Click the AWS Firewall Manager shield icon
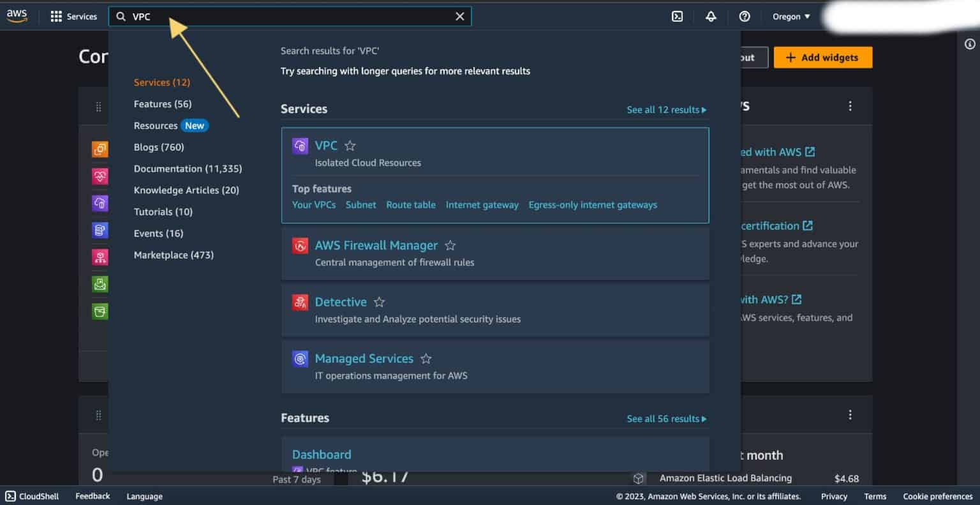980x505 pixels. (300, 245)
